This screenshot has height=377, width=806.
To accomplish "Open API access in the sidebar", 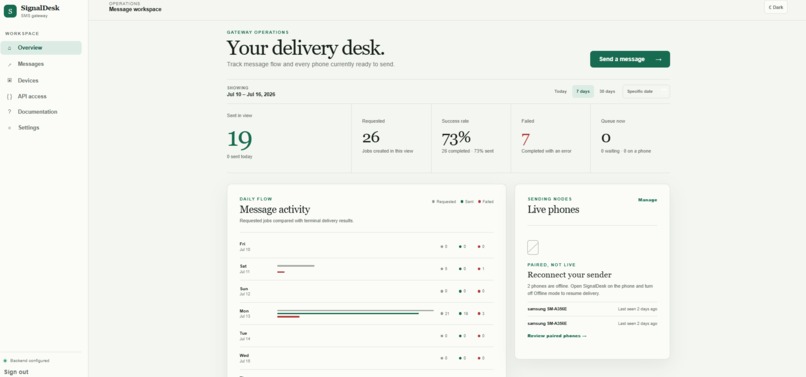I will (41, 96).
